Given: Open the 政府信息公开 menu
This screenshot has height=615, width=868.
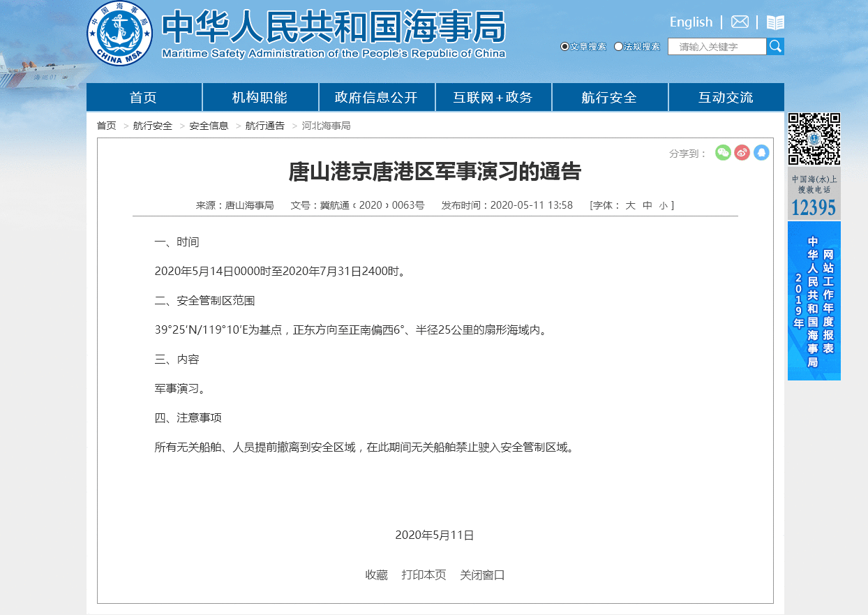Looking at the screenshot, I should pyautogui.click(x=377, y=97).
